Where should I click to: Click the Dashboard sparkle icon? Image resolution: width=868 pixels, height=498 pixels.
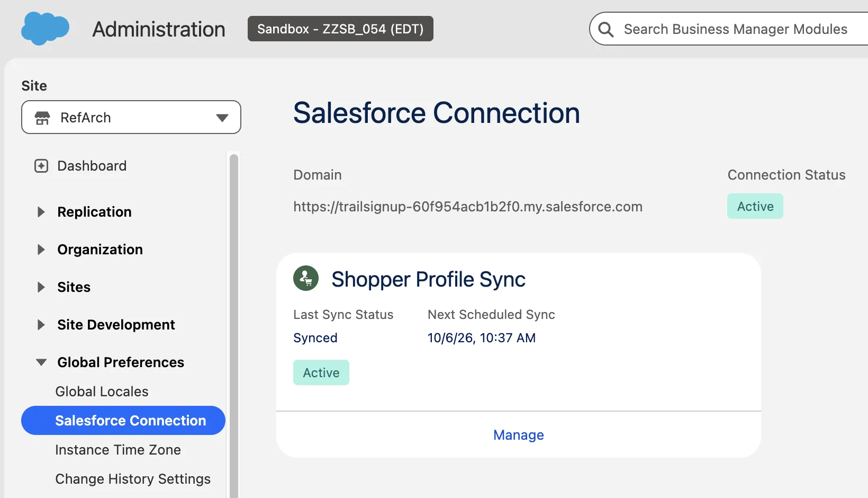tap(41, 166)
